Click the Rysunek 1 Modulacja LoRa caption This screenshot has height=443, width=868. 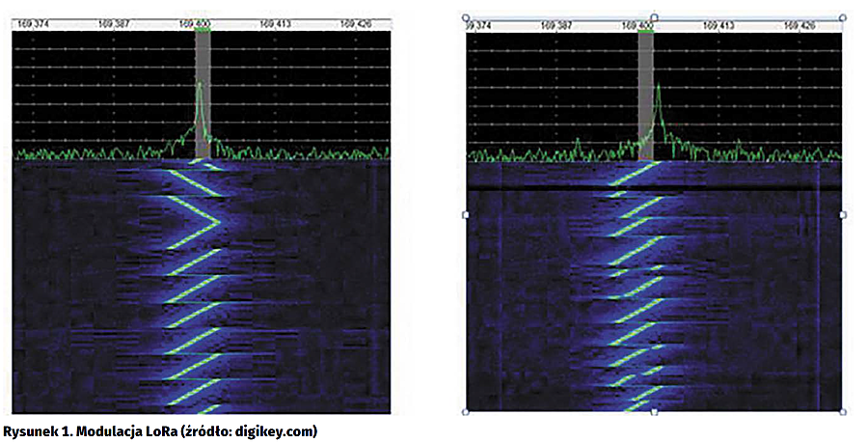tap(160, 430)
